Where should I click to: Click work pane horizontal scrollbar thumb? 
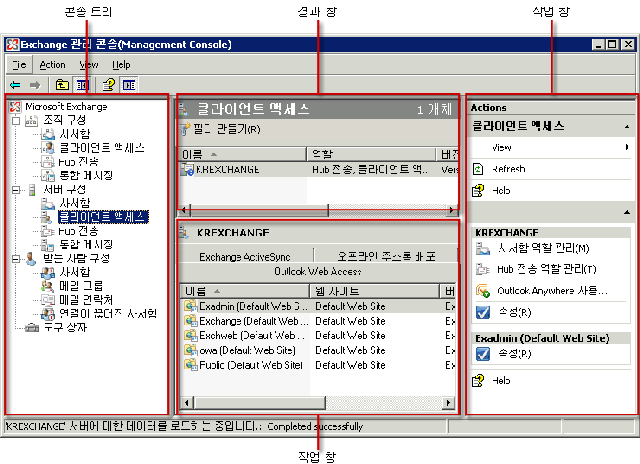(x=259, y=403)
